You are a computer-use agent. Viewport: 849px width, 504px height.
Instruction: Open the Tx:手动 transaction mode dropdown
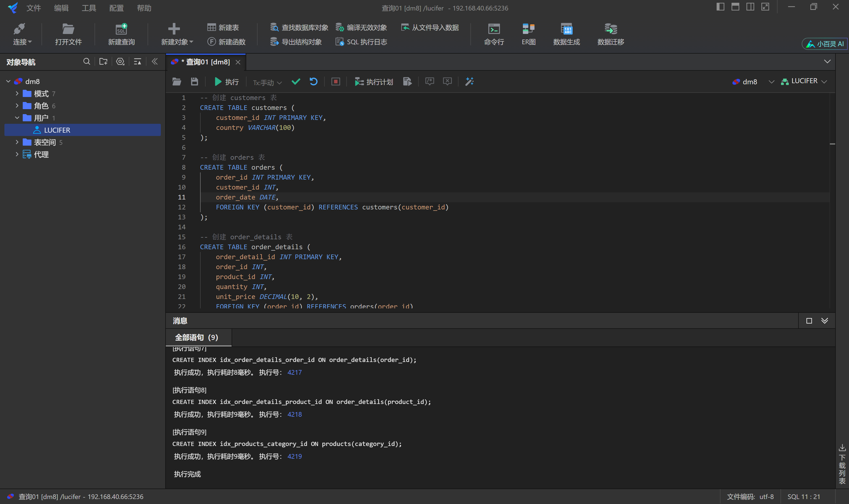pos(267,82)
